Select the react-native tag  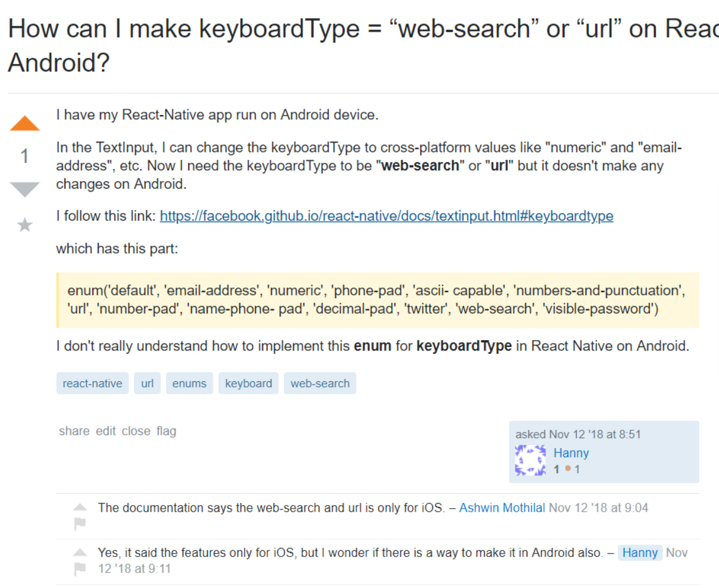click(92, 383)
